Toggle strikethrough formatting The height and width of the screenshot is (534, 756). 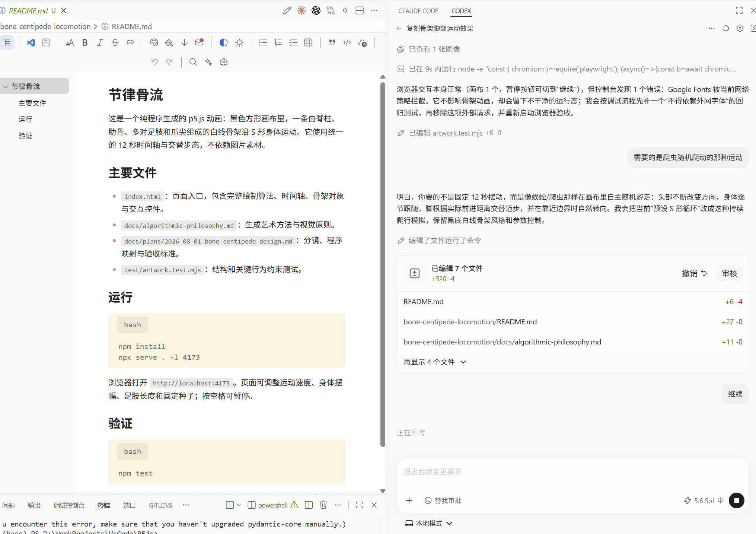(x=115, y=42)
